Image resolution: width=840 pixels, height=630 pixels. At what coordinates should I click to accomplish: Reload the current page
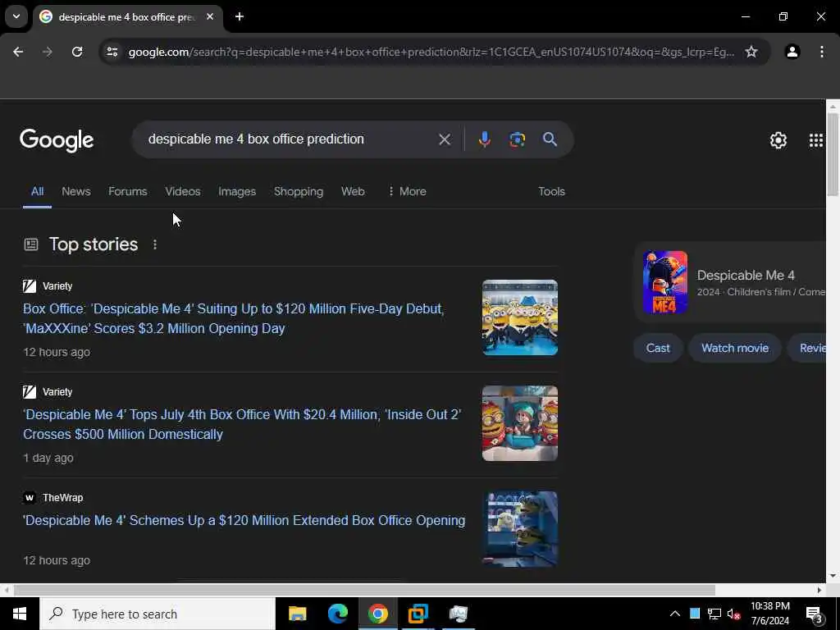coord(77,52)
